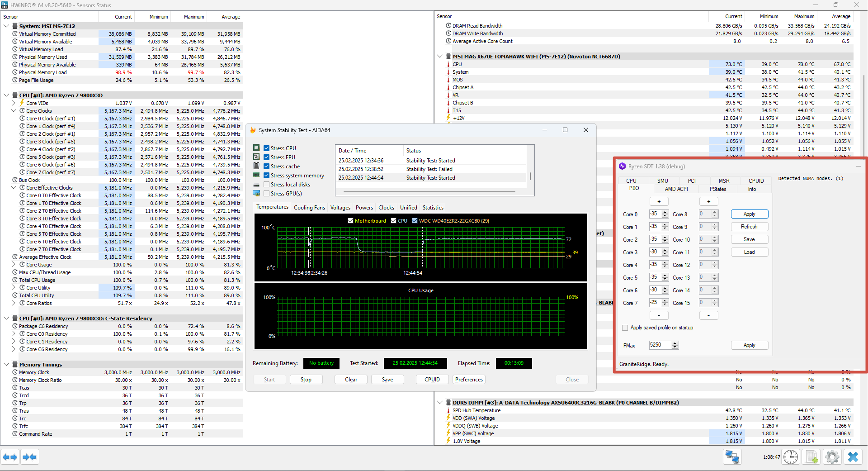Screen dimensions: 868x471
Task: Check Apply saved profile on startup
Action: click(625, 328)
